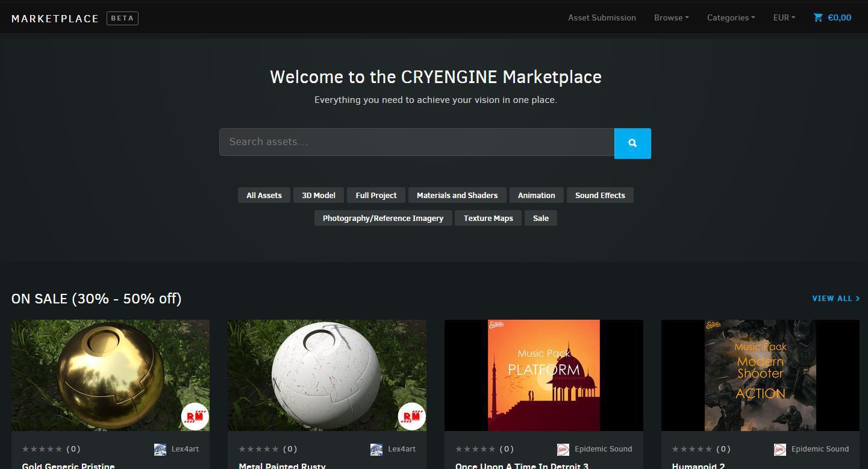
Task: Open Gold Generic Pristine title
Action: tap(68, 465)
